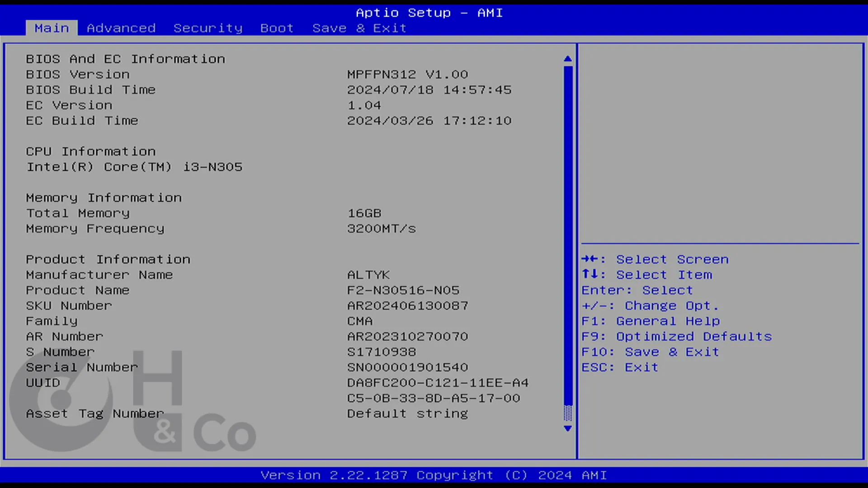Open the Advanced tab

[x=121, y=28]
